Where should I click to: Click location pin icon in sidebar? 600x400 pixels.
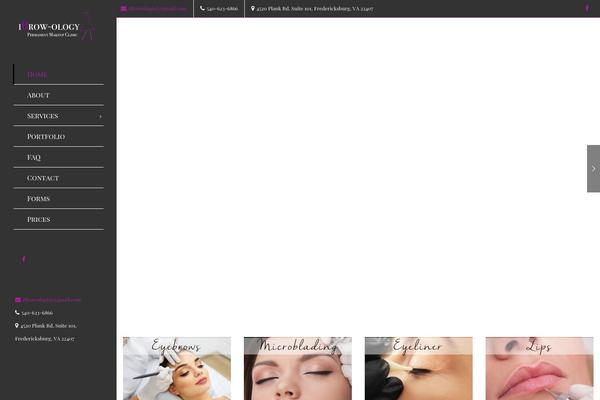[17, 325]
